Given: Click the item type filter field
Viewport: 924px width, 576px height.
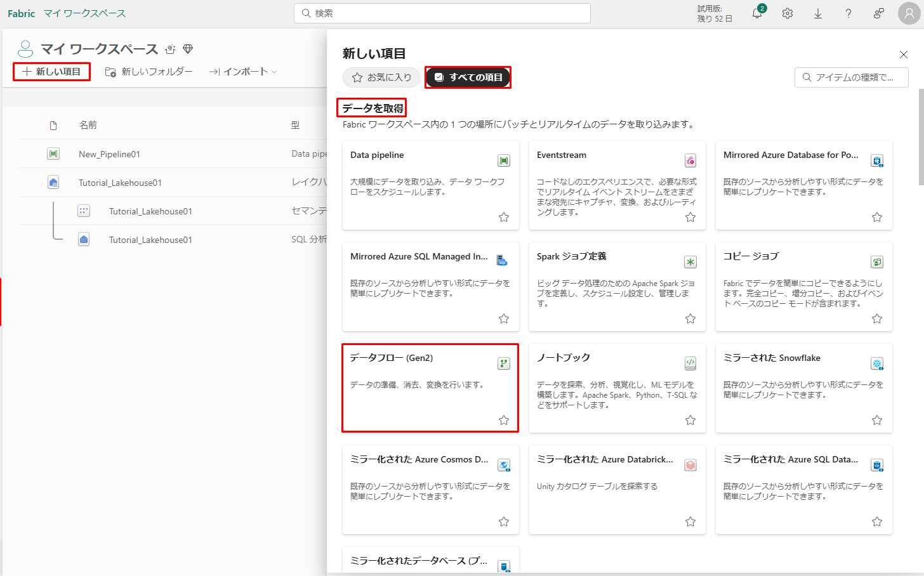Looking at the screenshot, I should point(852,77).
